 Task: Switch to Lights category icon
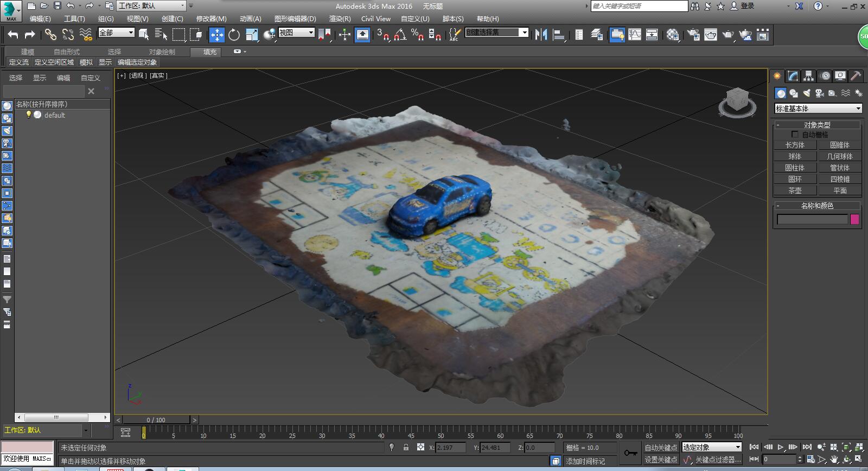click(807, 93)
